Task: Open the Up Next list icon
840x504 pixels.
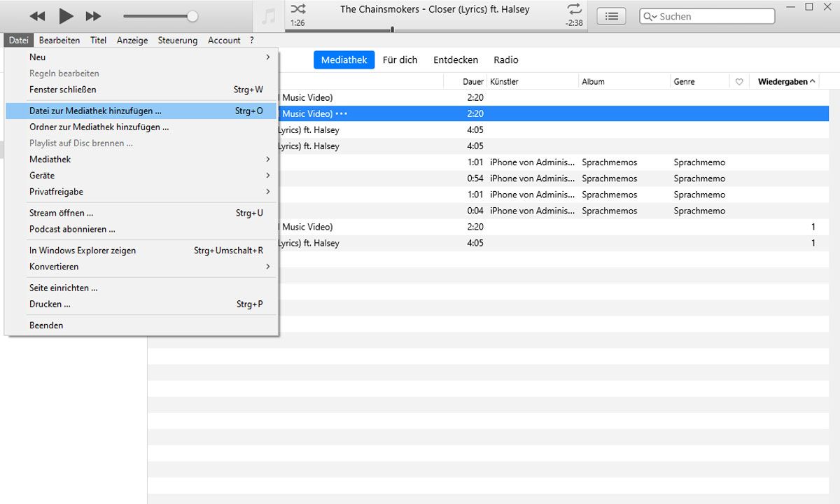Action: (x=611, y=16)
